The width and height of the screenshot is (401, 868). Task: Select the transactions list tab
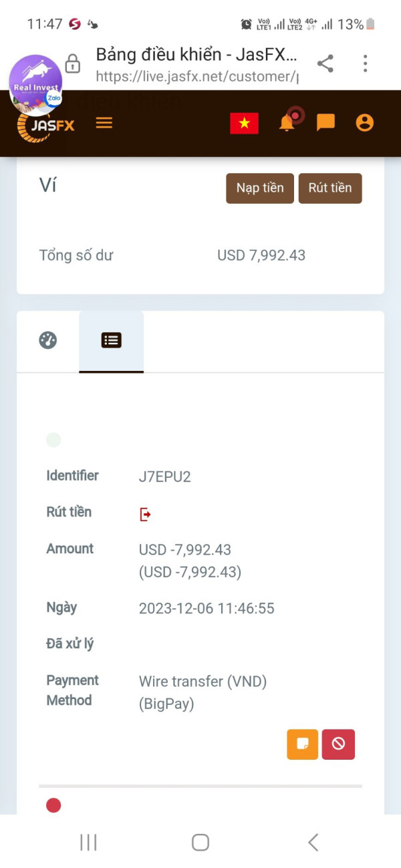click(x=111, y=340)
